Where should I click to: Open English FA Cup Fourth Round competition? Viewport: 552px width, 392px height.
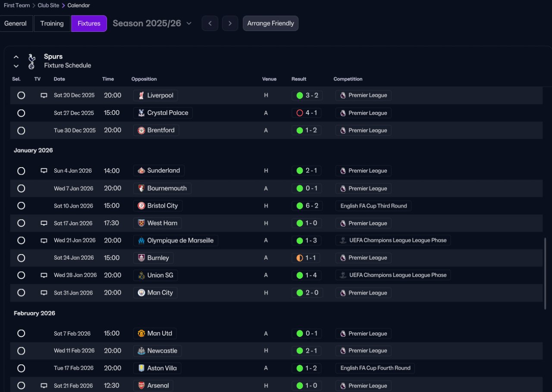(375, 368)
